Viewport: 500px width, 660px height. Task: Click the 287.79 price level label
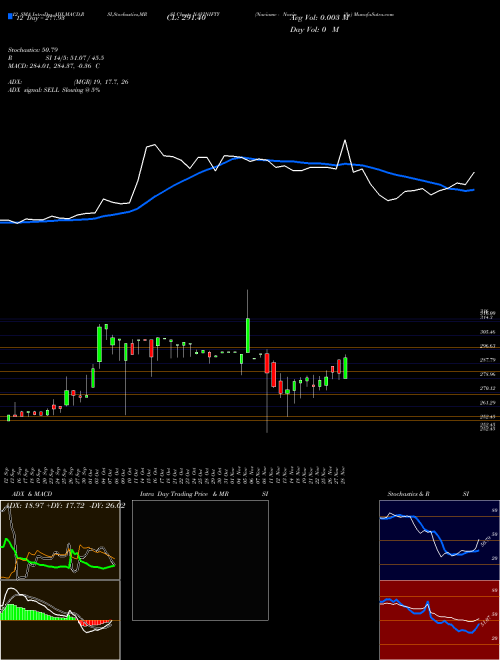tap(487, 360)
